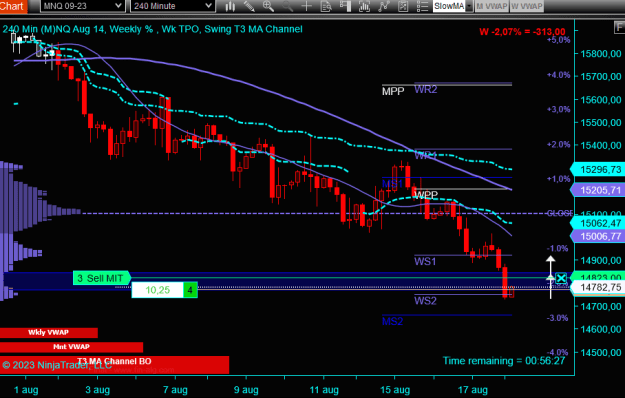The height and width of the screenshot is (398, 625).
Task: Open the 240 Minute interval dropdown
Action: (x=172, y=6)
